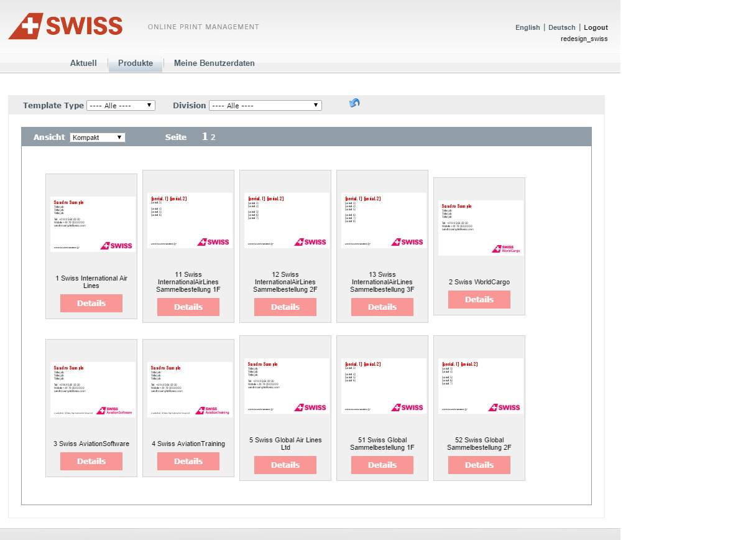
Task: Click the '5 Swiss Global Air Lines Ltd' title
Action: pyautogui.click(x=285, y=444)
